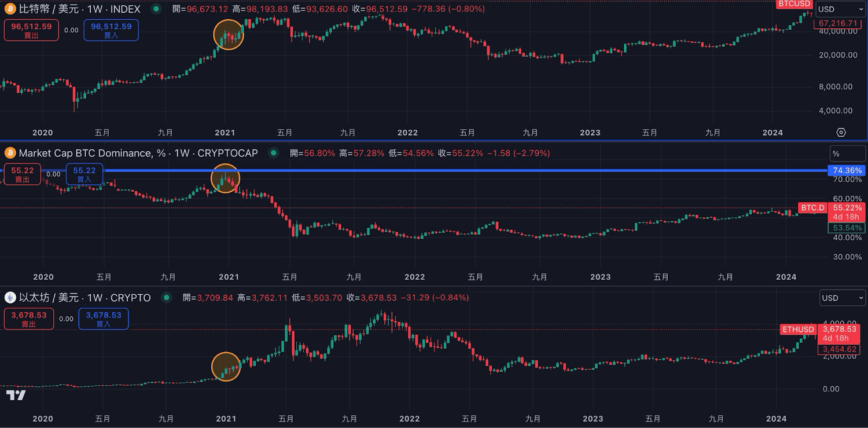This screenshot has width=868, height=428.
Task: Click 2020 on Ethereum pane time axis
Action: (43, 419)
